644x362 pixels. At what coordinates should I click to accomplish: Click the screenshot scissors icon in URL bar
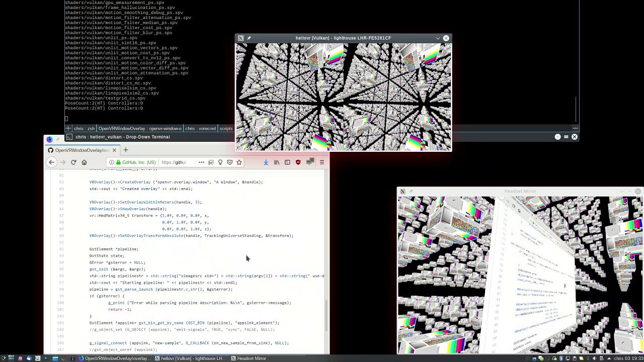(211, 162)
